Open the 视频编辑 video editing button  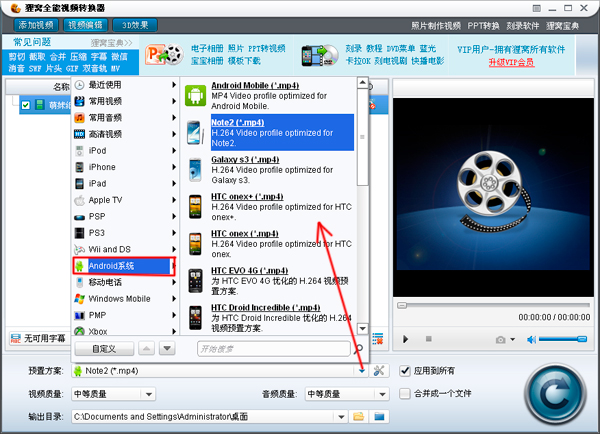tap(85, 25)
